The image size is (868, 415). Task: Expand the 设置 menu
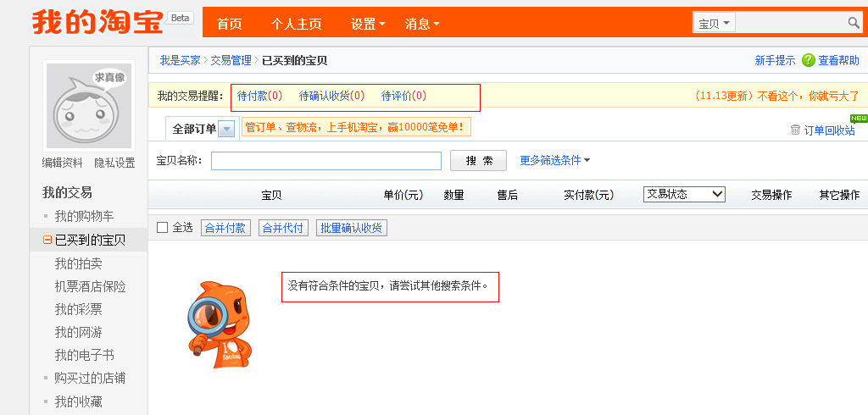pyautogui.click(x=368, y=24)
